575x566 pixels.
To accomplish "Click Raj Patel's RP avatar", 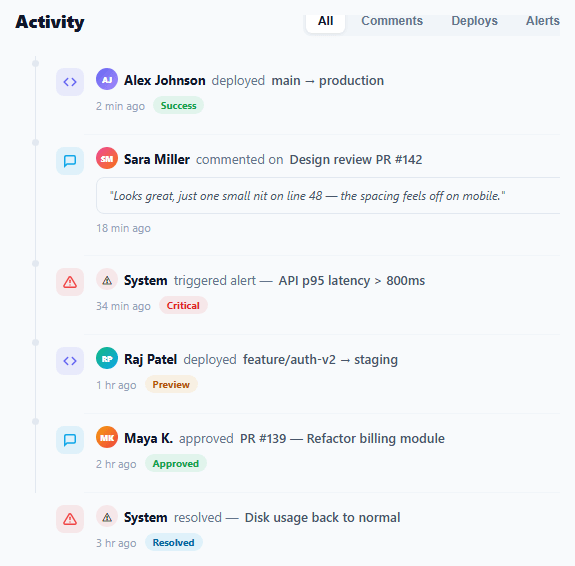I will 107,358.
